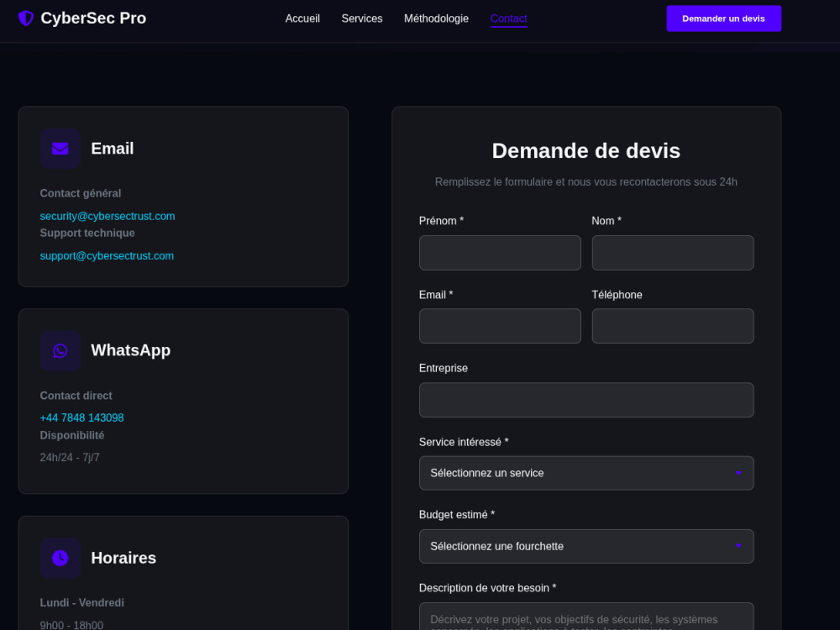840x630 pixels.
Task: Click the clock icon beside Horaires
Action: tap(60, 558)
